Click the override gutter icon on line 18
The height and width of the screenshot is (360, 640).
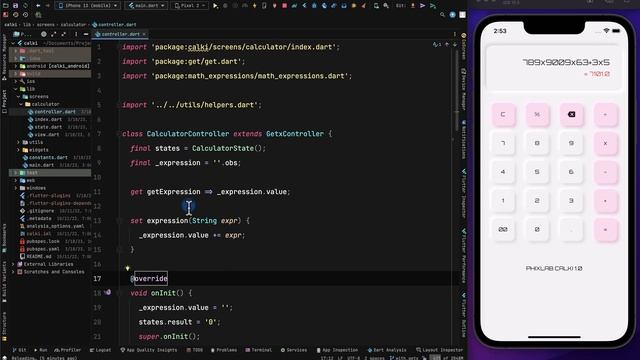click(107, 292)
